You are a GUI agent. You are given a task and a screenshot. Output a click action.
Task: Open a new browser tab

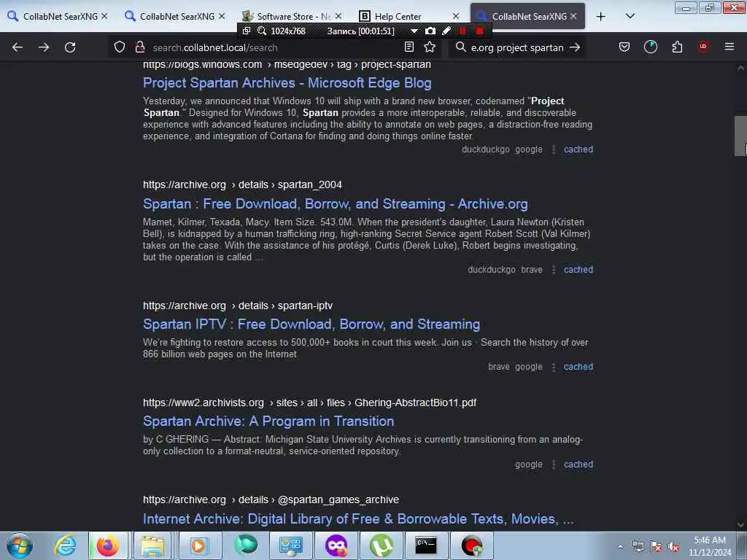(601, 16)
